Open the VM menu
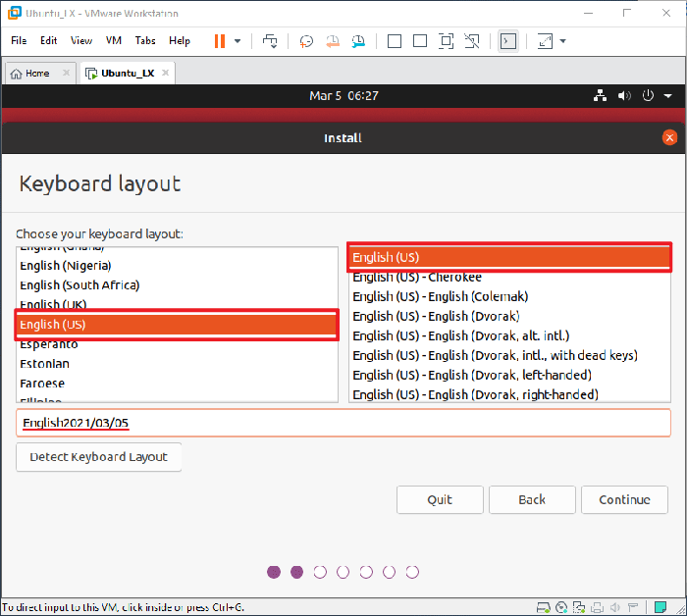Viewport: 687px width, 616px height. coord(114,41)
